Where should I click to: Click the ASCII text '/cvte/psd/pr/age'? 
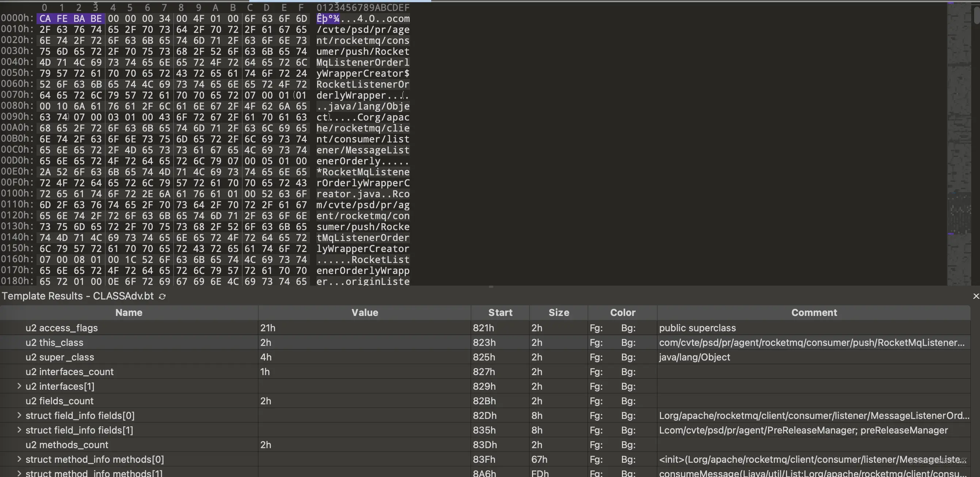(363, 30)
